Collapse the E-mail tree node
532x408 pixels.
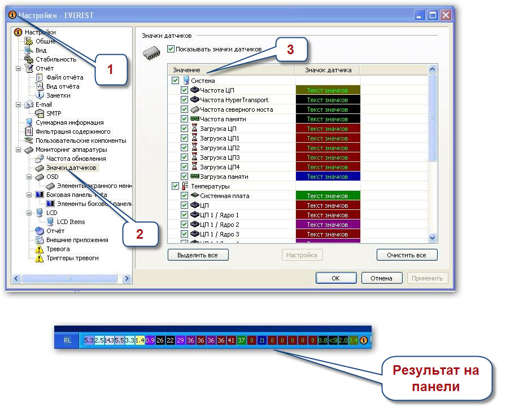pos(18,104)
